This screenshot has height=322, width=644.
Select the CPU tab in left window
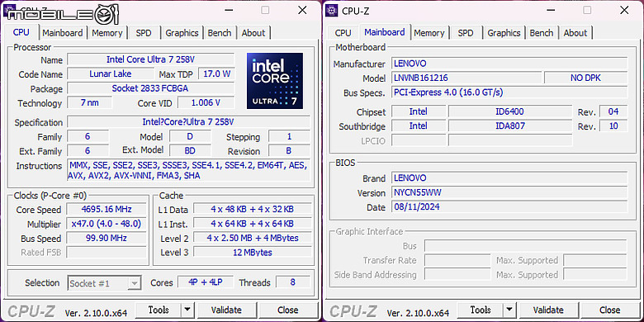(21, 32)
